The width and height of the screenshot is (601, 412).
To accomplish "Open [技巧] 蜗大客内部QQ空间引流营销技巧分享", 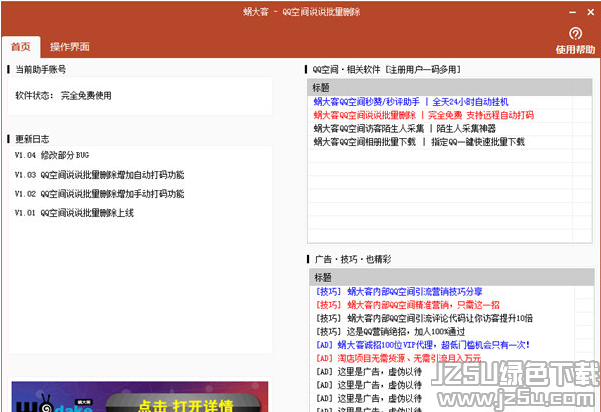I will tap(399, 292).
